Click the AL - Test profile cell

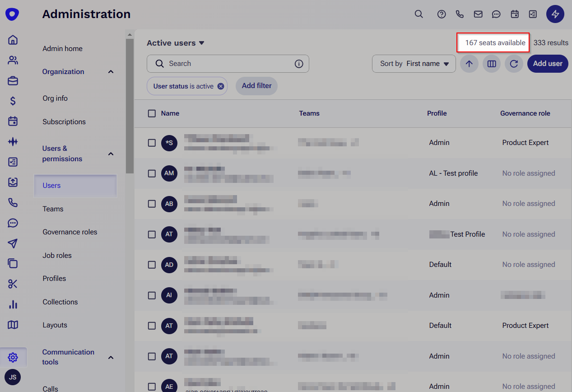point(453,173)
